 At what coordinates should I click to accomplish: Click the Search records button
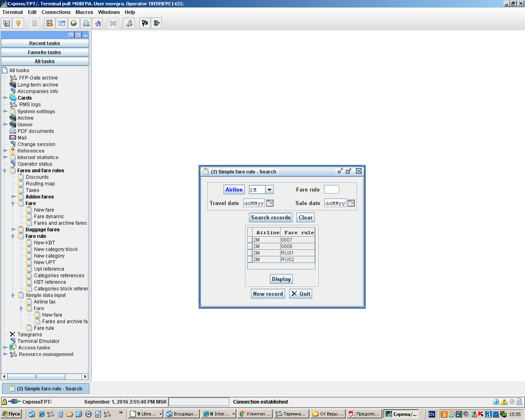point(271,217)
